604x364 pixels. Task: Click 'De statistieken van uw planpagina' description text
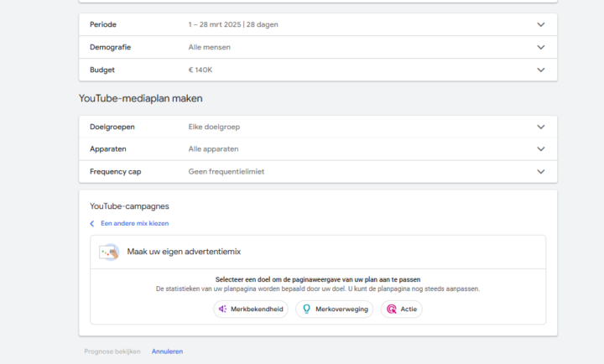(318, 289)
